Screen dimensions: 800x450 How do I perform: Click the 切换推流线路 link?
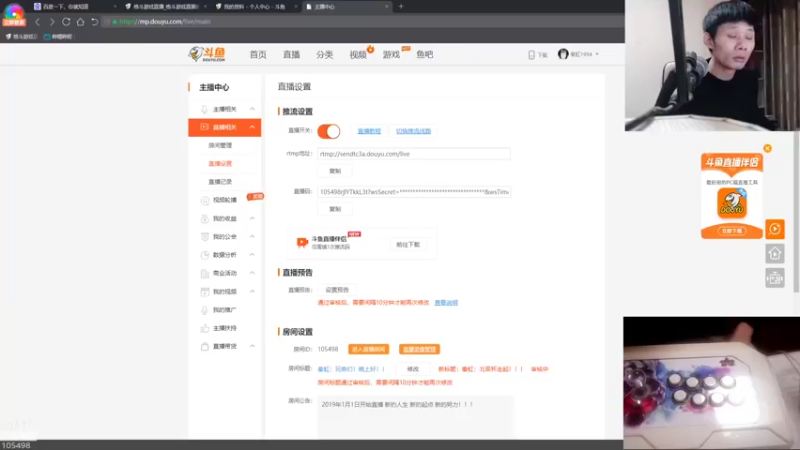(413, 131)
